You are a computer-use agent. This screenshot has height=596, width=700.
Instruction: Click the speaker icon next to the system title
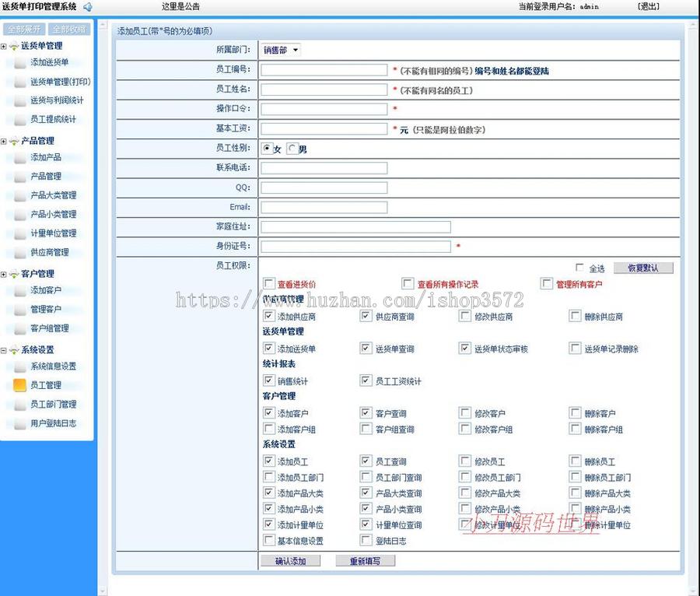[89, 6]
